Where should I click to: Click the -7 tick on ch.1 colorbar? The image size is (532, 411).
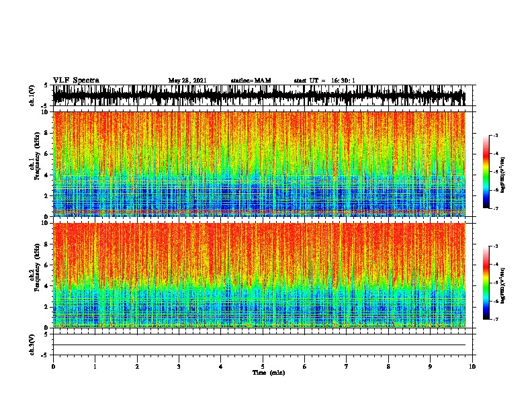[496, 208]
